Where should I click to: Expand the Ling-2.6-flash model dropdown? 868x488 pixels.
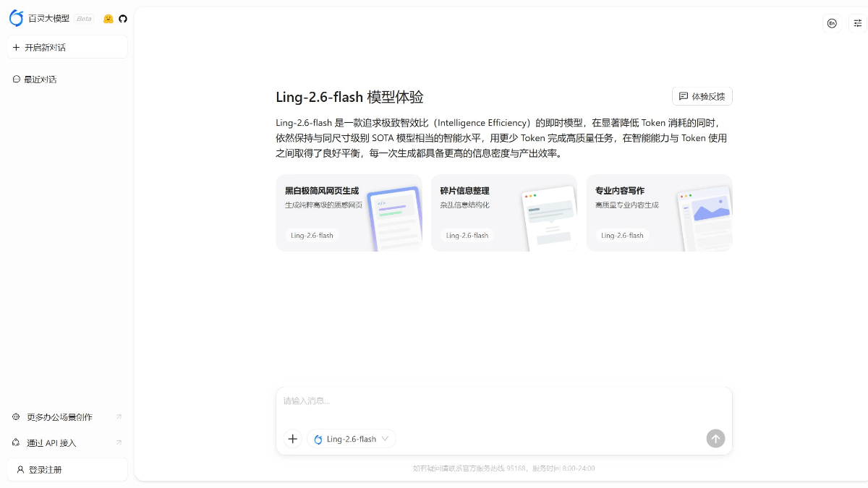[352, 439]
